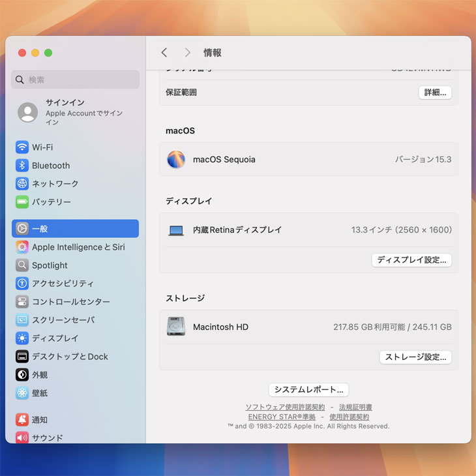Select 外観 appearance icon
Screen dimensions: 476x476
22,375
